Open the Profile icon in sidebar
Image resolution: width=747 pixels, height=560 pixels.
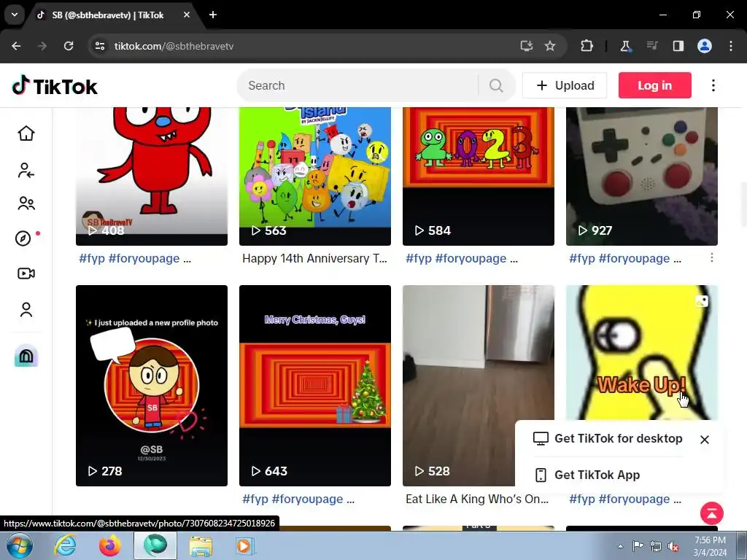(26, 309)
